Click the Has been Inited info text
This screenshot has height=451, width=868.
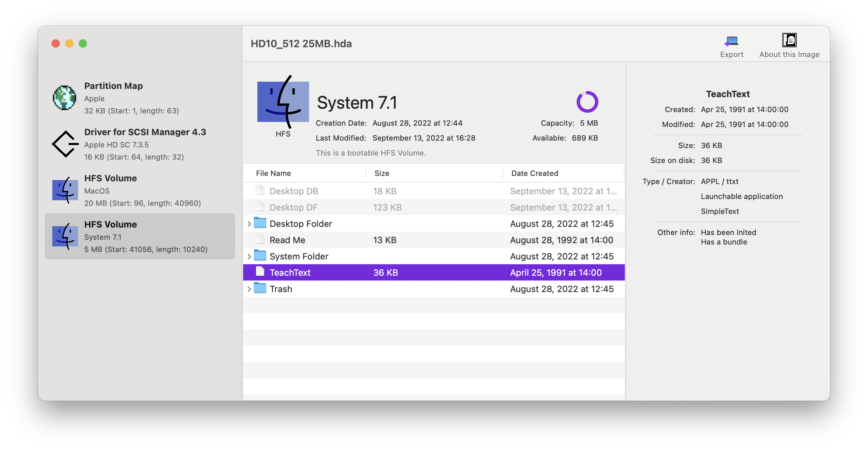pyautogui.click(x=728, y=232)
